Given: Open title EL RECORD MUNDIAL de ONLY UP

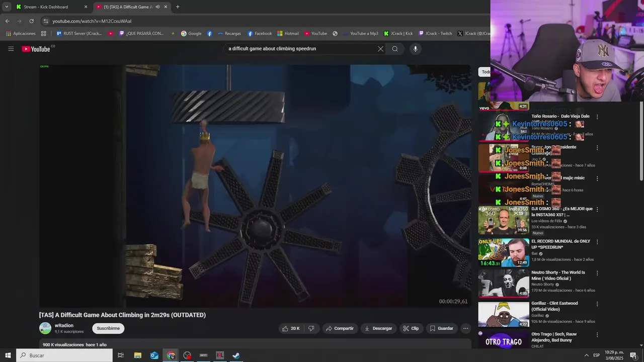Looking at the screenshot, I should click(x=561, y=244).
